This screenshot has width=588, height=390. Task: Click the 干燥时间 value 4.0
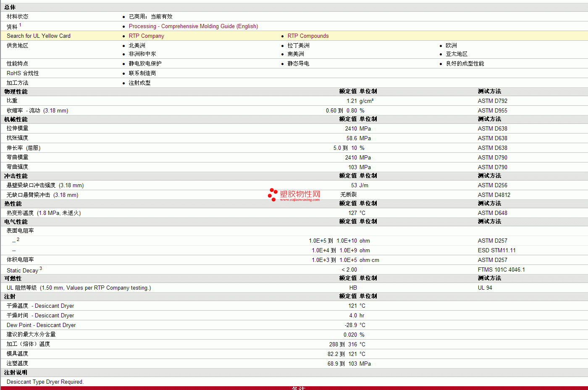pos(353,315)
